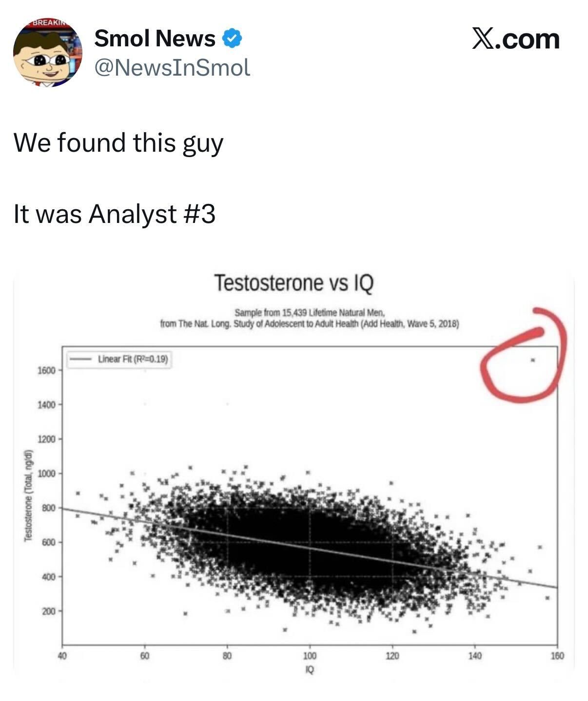Click the 160 tick on the IQ axis

(x=558, y=656)
